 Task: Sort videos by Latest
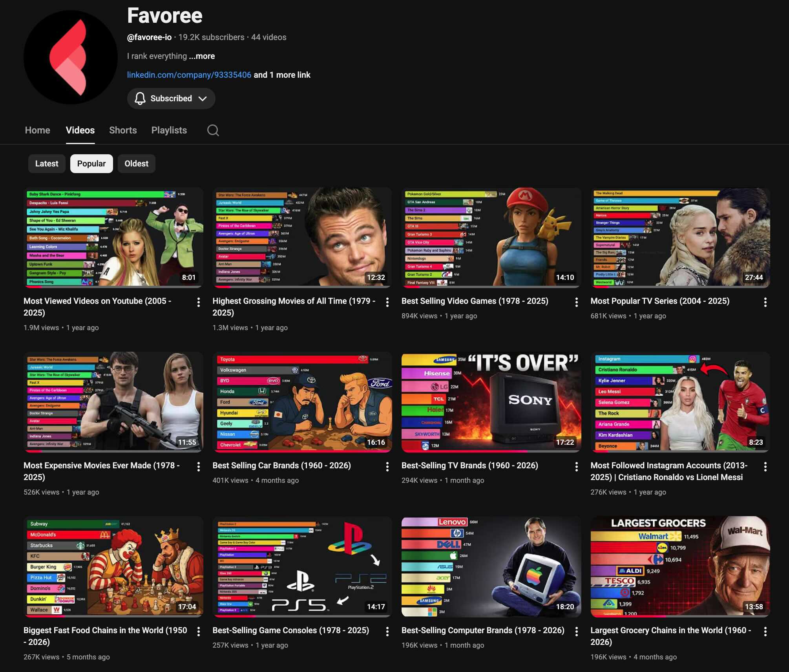pyautogui.click(x=47, y=164)
